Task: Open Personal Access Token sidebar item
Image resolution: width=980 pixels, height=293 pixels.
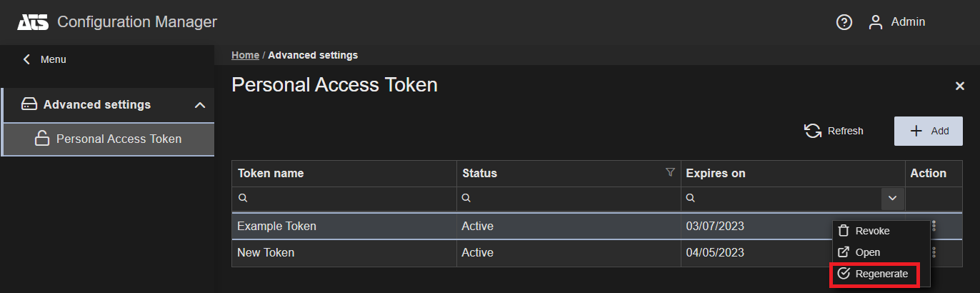Action: pos(119,139)
